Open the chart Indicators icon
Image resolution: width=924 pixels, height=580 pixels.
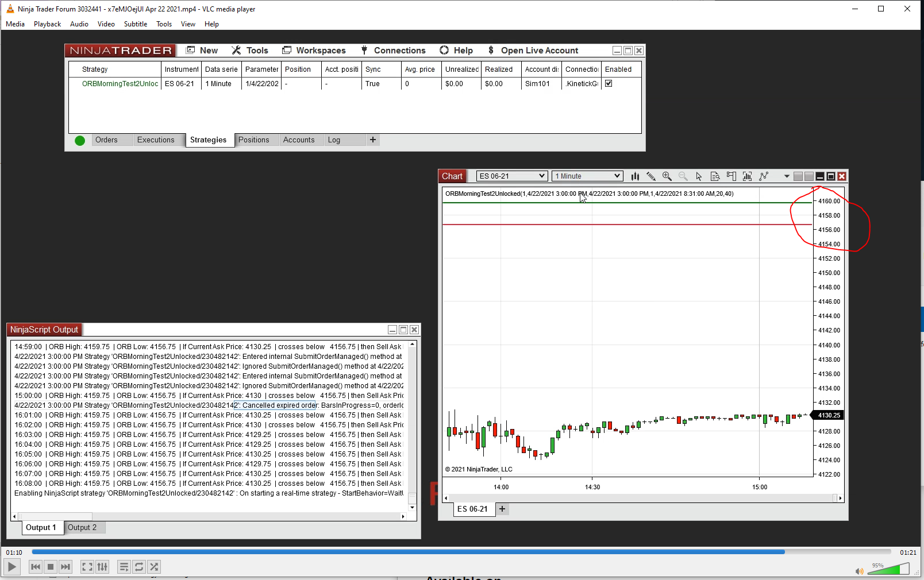(x=748, y=176)
